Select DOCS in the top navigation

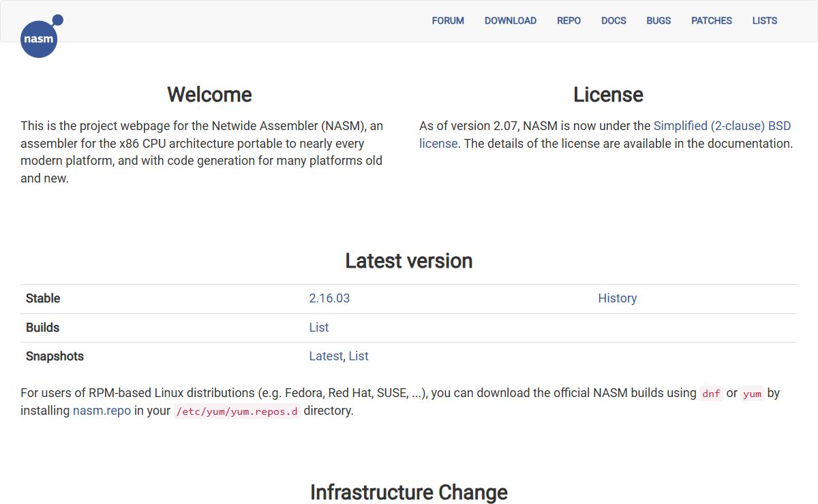[613, 20]
